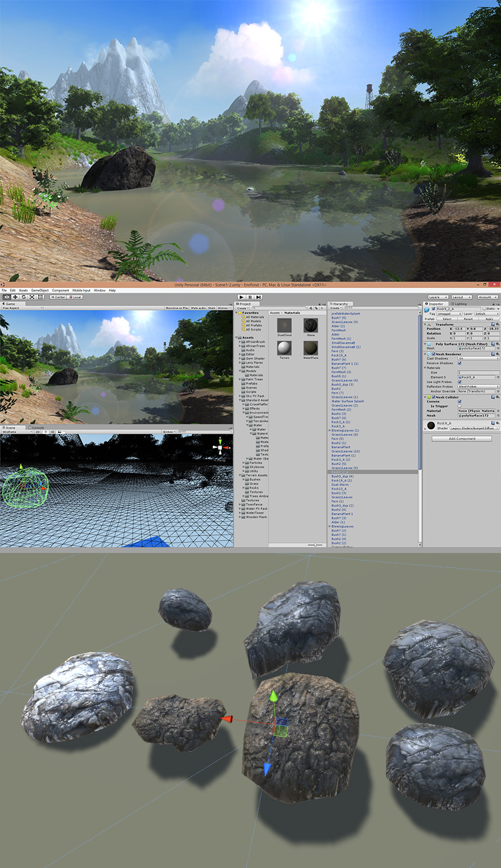The image size is (501, 868).
Task: Click the Step frame button
Action: (258, 297)
